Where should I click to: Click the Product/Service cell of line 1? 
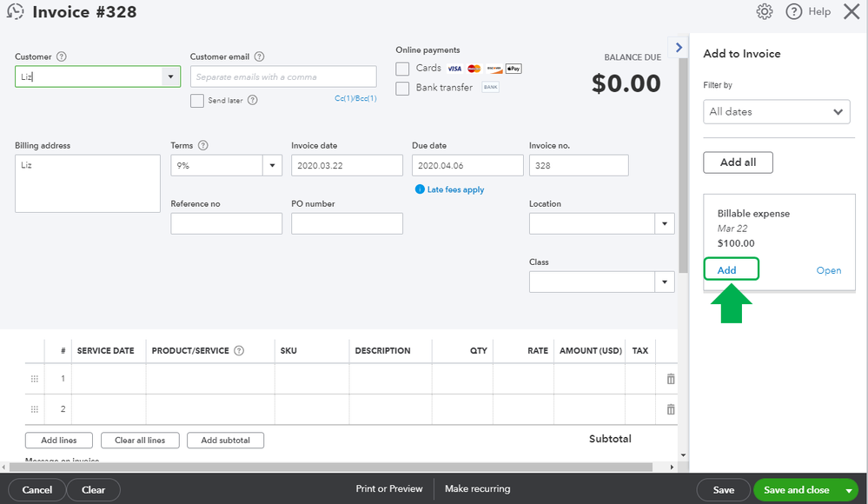pos(210,379)
